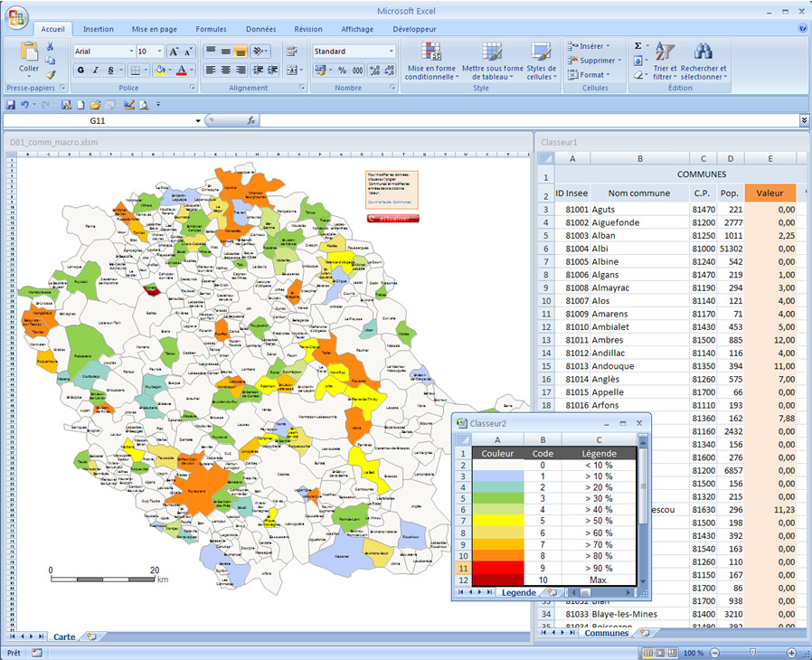Image resolution: width=812 pixels, height=660 pixels.
Task: Open Excel Help question mark
Action: pos(803,28)
